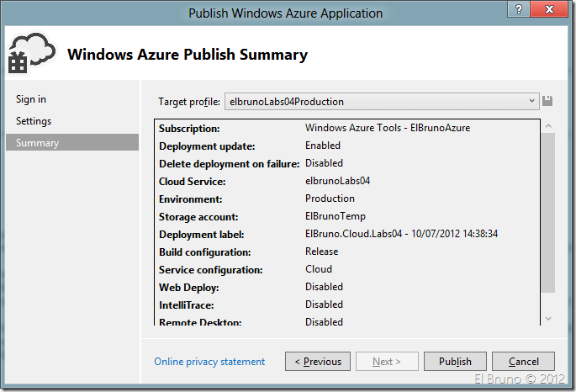Go to the Sign in step
576x392 pixels.
[31, 99]
